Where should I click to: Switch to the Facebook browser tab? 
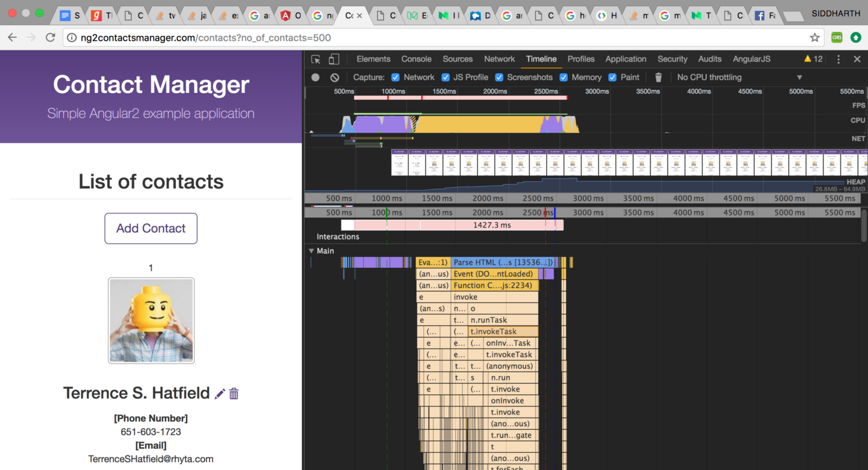pyautogui.click(x=765, y=16)
